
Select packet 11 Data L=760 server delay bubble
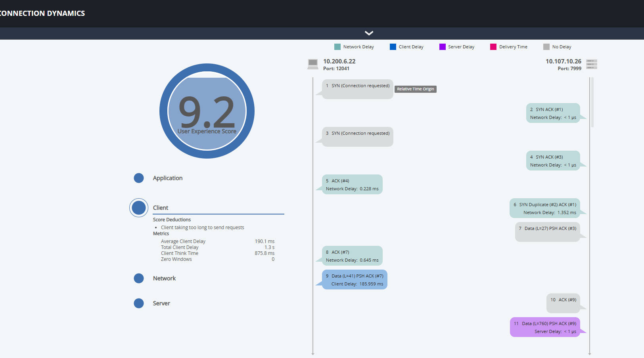tap(545, 327)
